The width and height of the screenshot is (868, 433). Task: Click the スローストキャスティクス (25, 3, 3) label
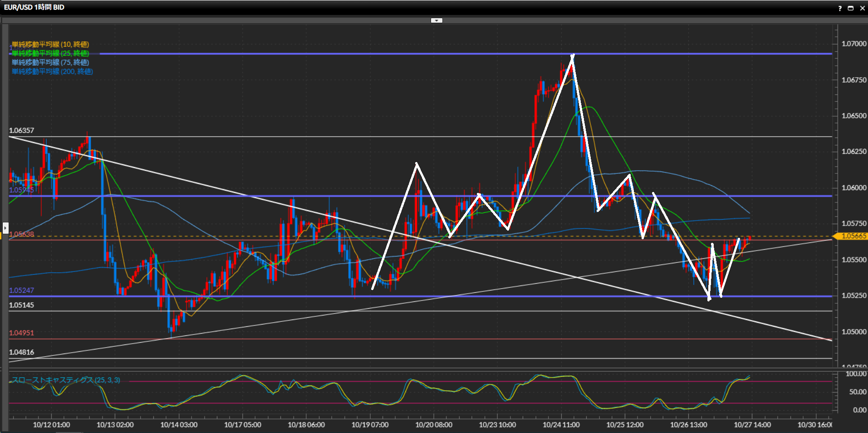66,380
